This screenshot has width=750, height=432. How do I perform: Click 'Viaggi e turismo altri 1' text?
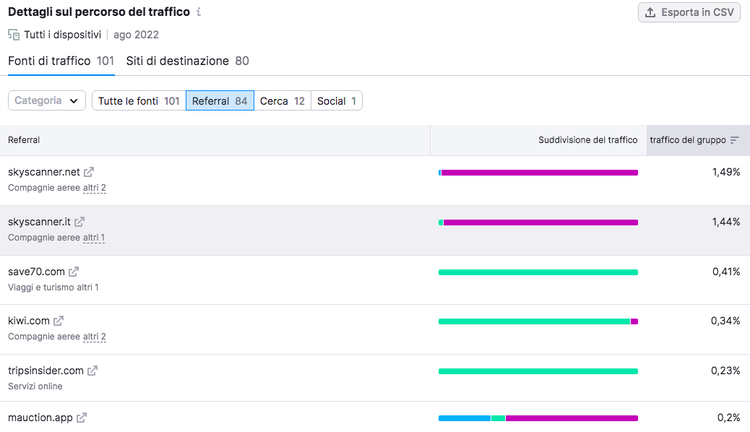[x=53, y=288]
